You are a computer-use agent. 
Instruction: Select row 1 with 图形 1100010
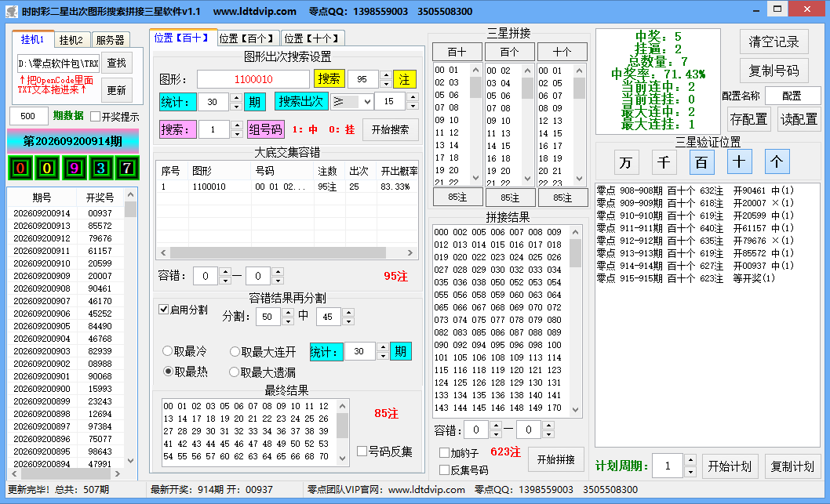point(287,187)
